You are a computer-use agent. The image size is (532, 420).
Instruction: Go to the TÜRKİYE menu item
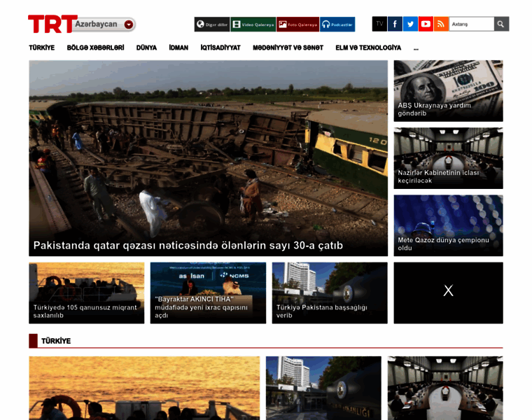pyautogui.click(x=42, y=48)
